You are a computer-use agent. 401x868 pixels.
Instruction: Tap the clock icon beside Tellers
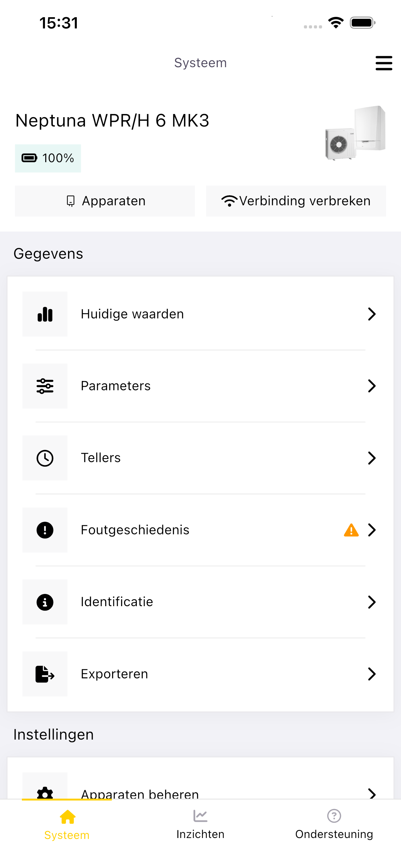pos(45,458)
